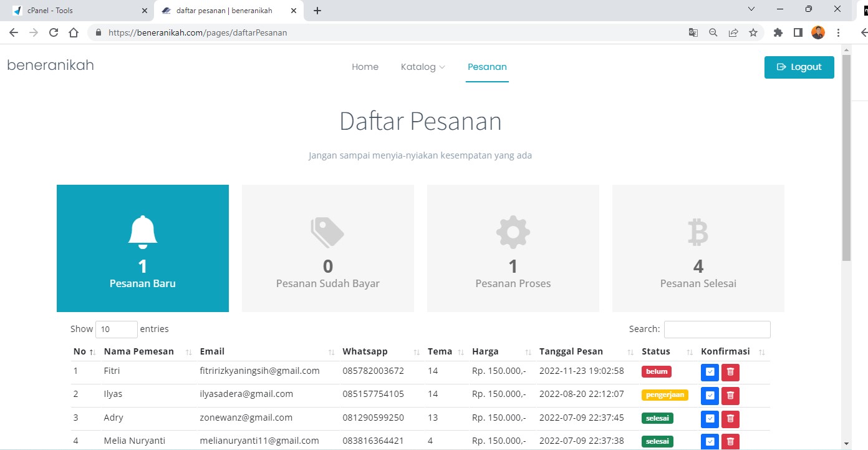Screen dimensions: 868x450
Task: Sort the table by Tanggal Pesan column
Action: click(571, 351)
